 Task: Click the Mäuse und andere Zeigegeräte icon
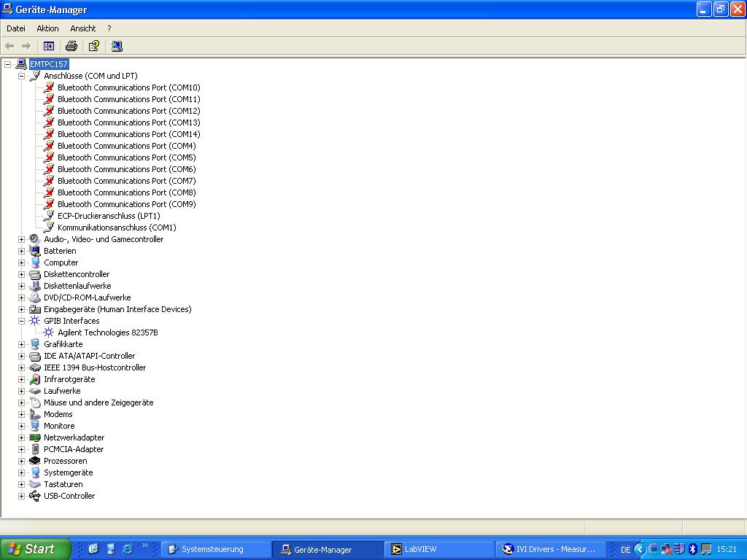[x=35, y=402]
